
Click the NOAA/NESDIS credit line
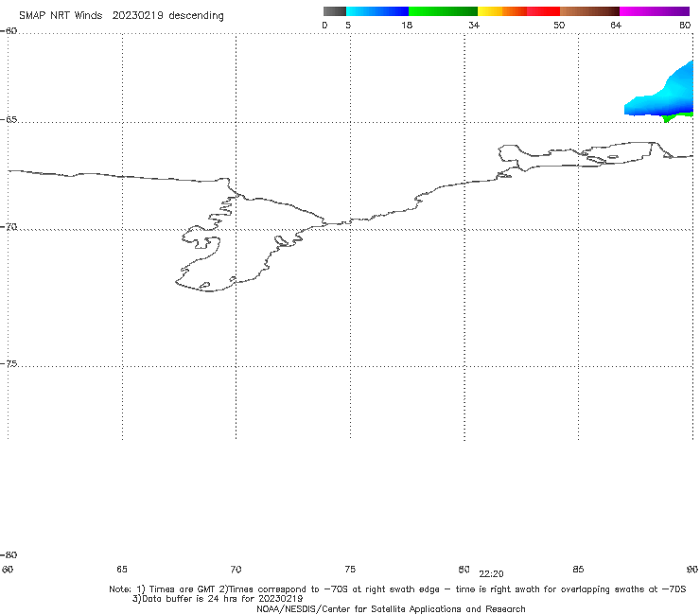click(391, 609)
